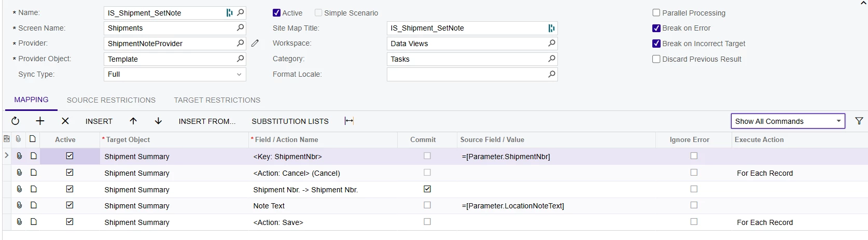
Task: Open Substitution Lists
Action: [x=290, y=121]
